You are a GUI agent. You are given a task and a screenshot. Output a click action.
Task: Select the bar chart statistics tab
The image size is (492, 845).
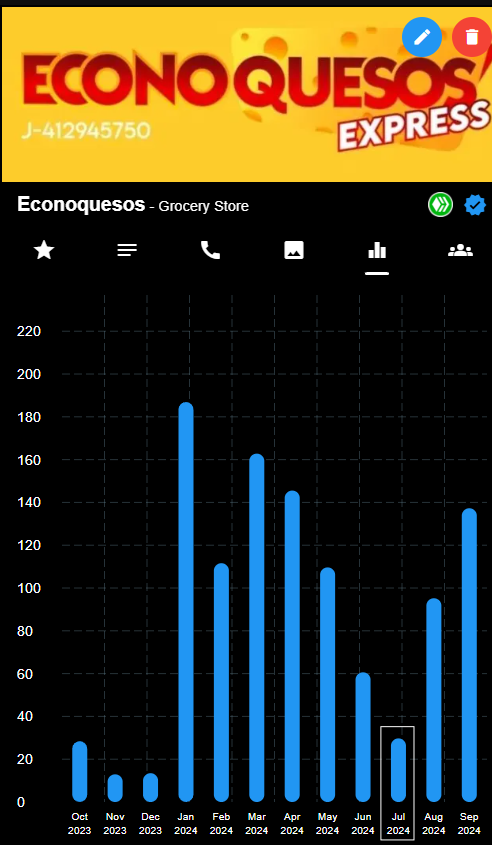pos(377,250)
